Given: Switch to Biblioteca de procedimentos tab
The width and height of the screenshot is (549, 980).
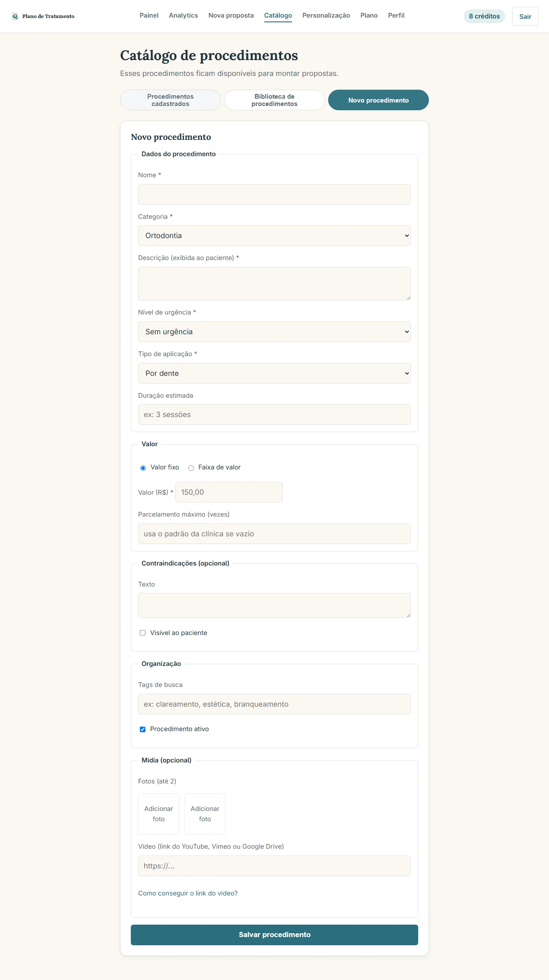Looking at the screenshot, I should (274, 100).
